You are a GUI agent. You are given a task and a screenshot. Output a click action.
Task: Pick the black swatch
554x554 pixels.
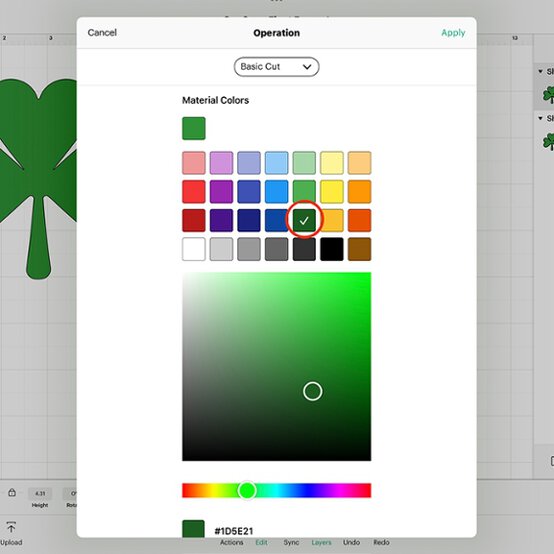332,249
